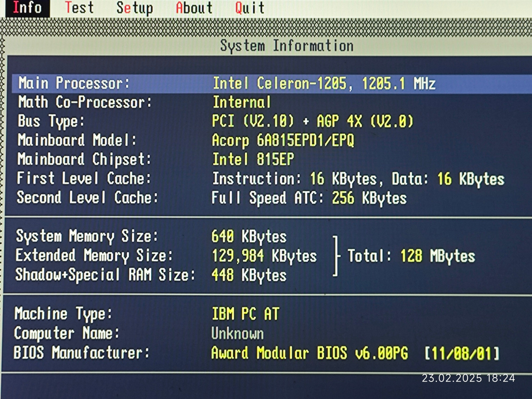Select the 'Unknown' computer name value
532x399 pixels.
click(x=238, y=333)
